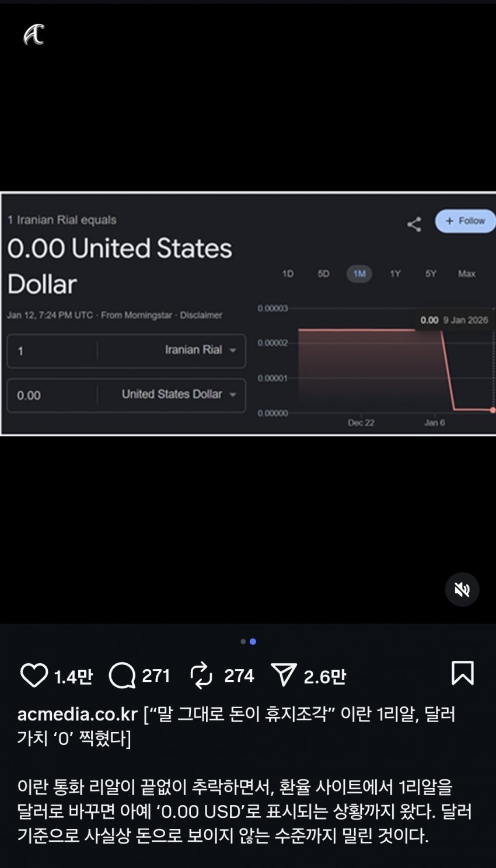The height and width of the screenshot is (868, 496).
Task: Expand the United States Dollar dropdown
Action: 178,394
